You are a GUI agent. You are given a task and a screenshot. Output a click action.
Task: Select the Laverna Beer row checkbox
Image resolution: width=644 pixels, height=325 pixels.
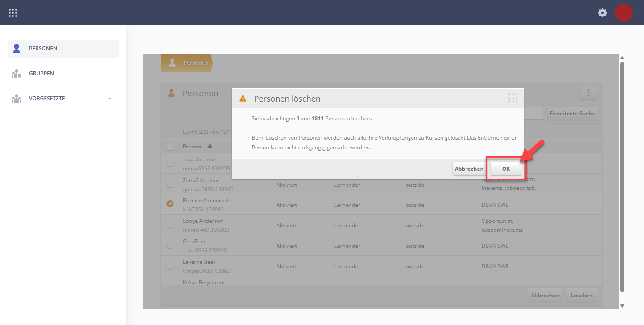point(170,266)
